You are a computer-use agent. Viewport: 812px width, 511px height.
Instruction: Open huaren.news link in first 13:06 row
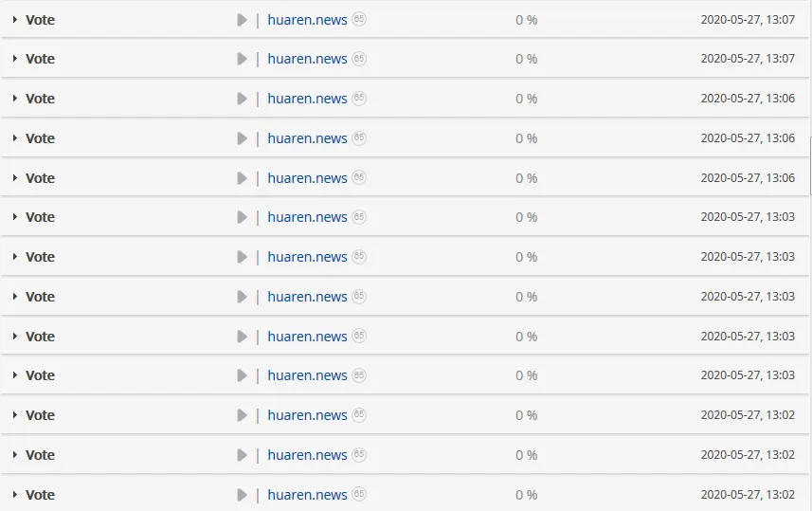click(x=307, y=99)
